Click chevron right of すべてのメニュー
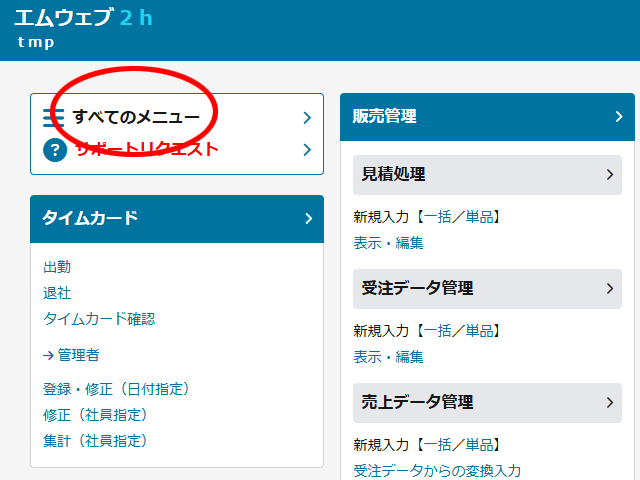This screenshot has width=640, height=480. coord(307,118)
